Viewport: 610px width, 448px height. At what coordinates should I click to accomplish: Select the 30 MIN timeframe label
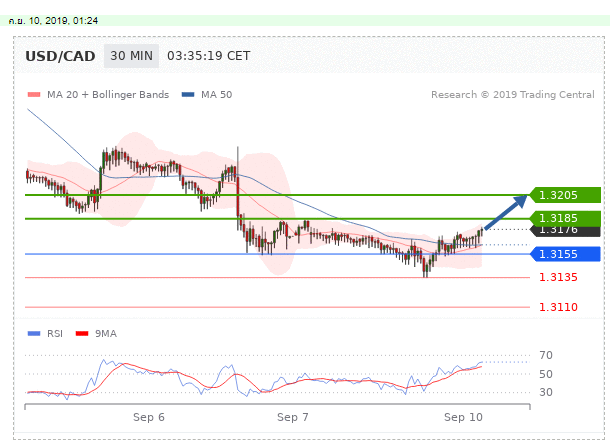click(131, 56)
